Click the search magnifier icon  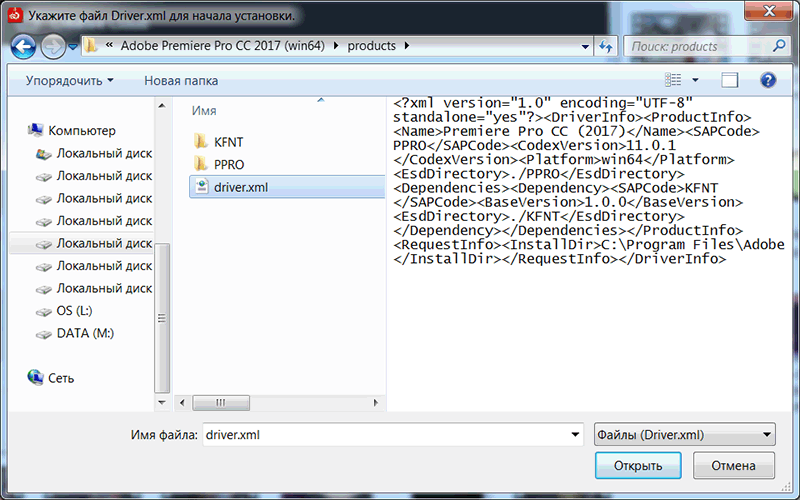(x=779, y=46)
